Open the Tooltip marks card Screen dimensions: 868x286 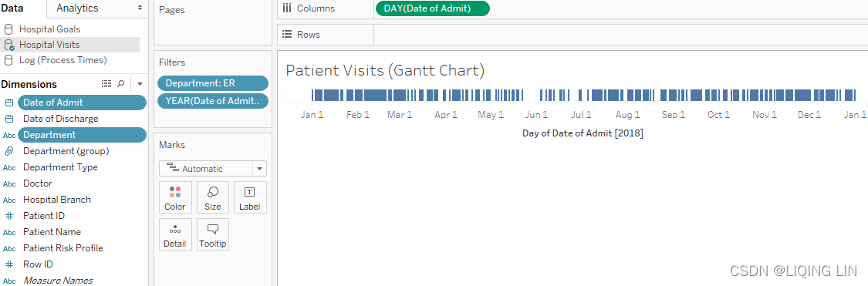(213, 234)
